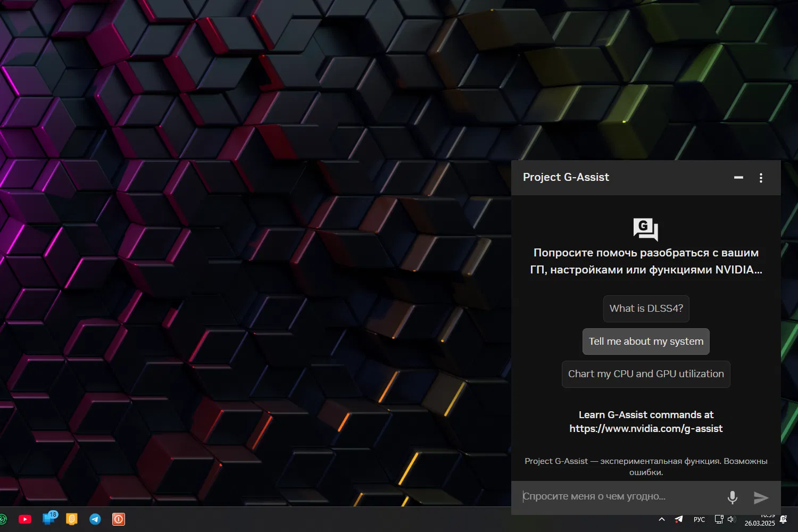Viewport: 798px width, 532px height.
Task: Open YouTube from the taskbar
Action: coord(25,519)
